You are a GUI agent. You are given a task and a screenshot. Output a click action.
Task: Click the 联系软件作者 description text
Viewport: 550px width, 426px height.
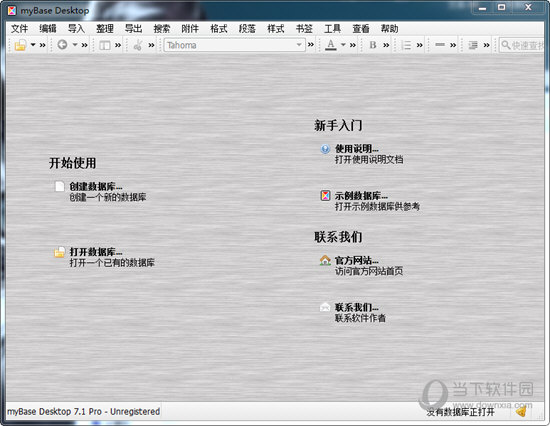360,318
